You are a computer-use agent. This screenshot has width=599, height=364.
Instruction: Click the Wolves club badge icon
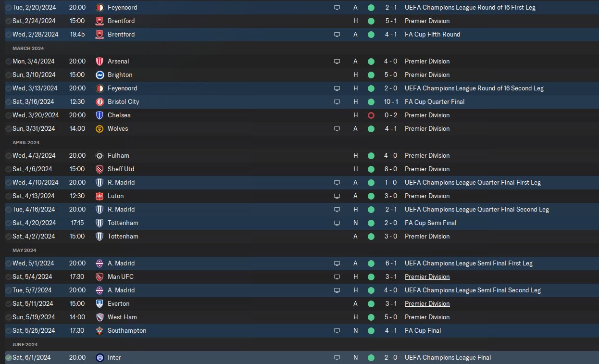(100, 129)
